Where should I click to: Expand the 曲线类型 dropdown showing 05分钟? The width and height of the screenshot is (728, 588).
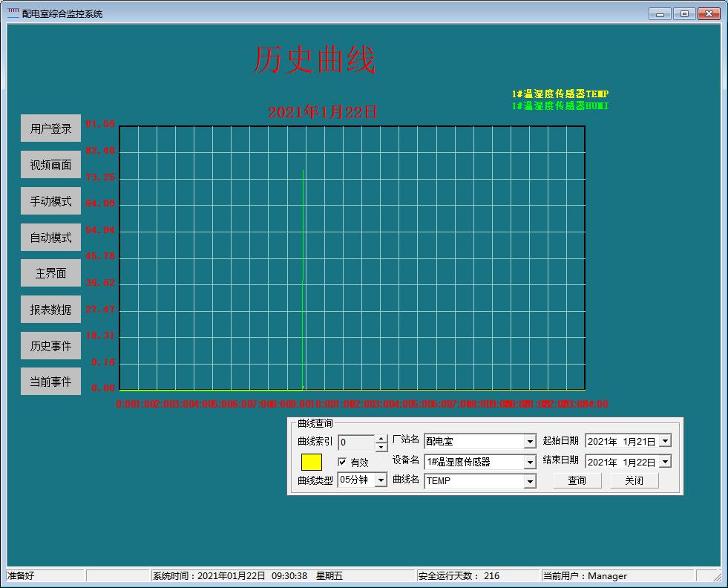pos(381,480)
